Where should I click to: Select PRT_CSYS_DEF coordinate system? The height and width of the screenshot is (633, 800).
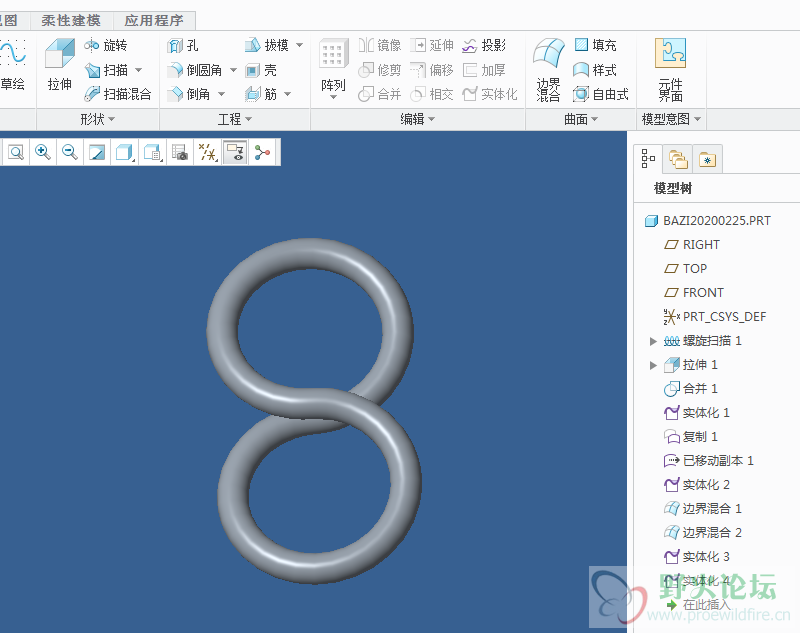pyautogui.click(x=714, y=317)
